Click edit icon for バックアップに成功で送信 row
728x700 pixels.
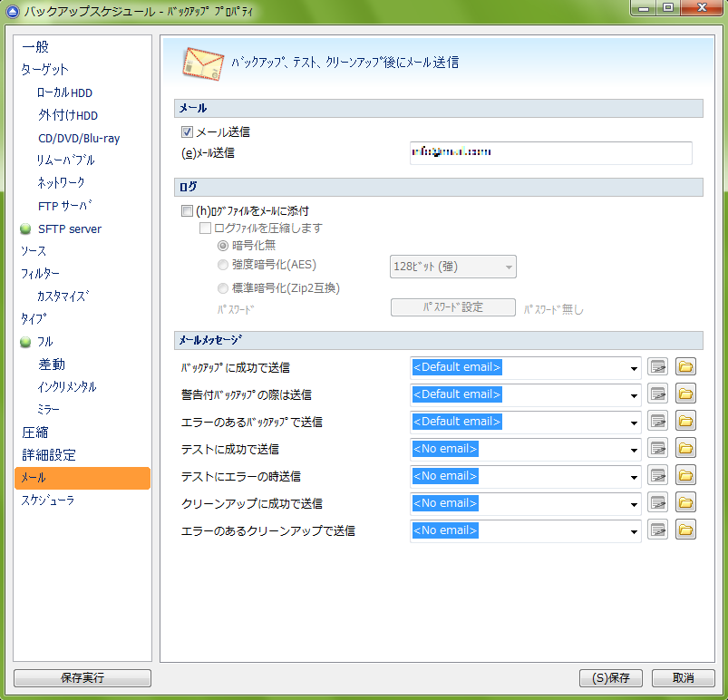point(658,367)
